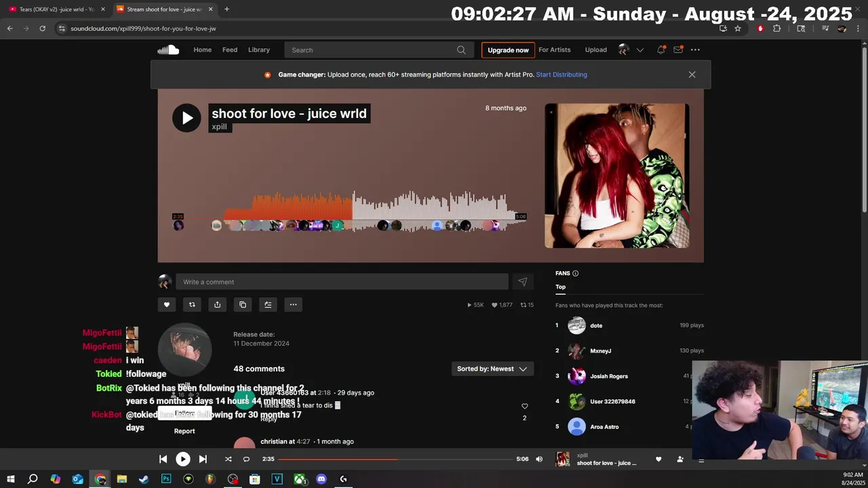Seek on the bottom player progress bar
This screenshot has height=488, width=868.
pyautogui.click(x=395, y=459)
